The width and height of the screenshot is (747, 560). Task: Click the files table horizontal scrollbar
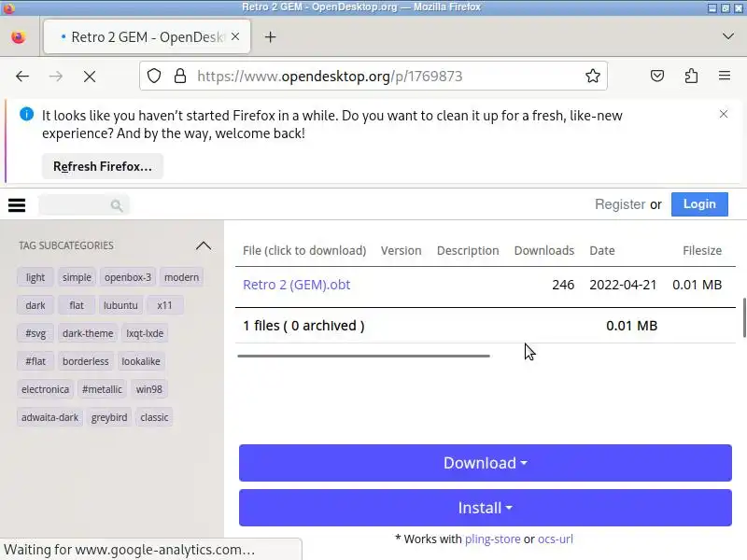tap(363, 356)
